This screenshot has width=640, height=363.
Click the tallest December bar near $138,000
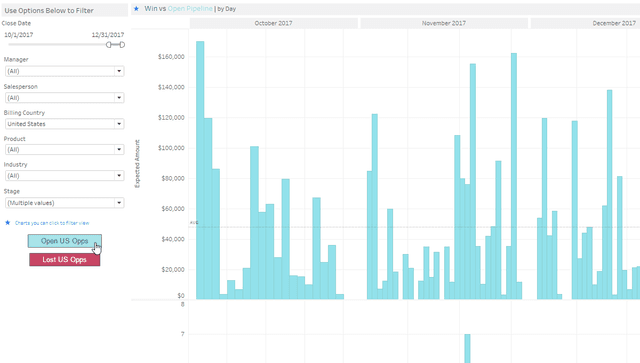coord(609,194)
